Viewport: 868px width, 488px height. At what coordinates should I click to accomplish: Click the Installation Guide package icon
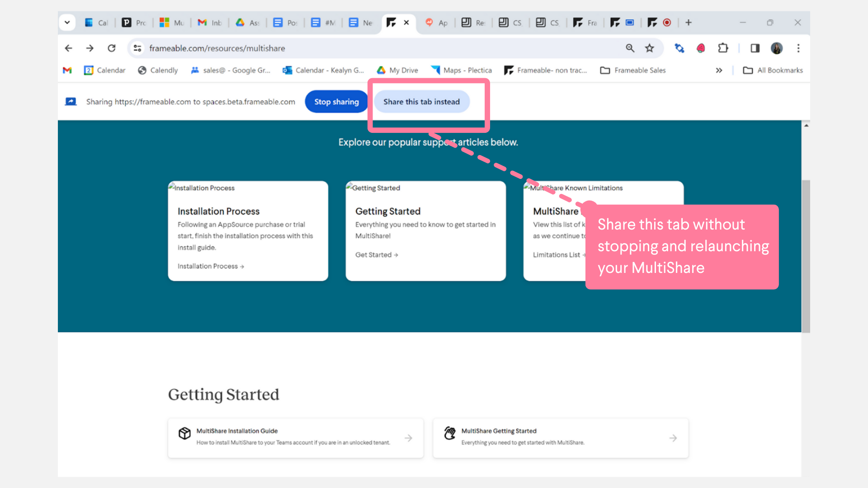(x=184, y=433)
